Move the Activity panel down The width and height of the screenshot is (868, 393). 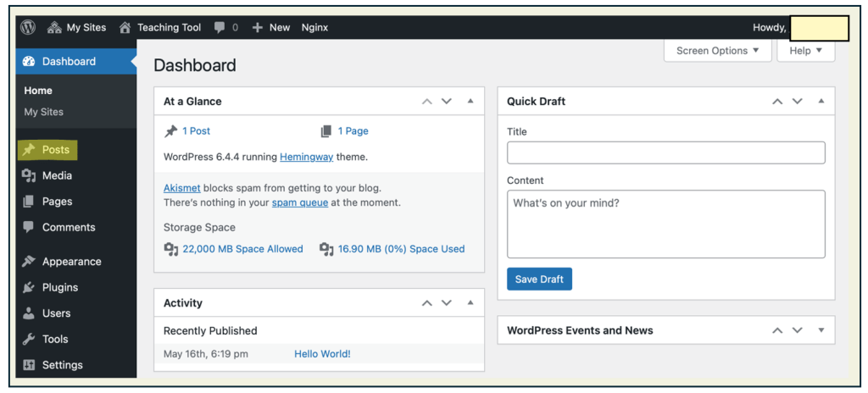tap(447, 303)
